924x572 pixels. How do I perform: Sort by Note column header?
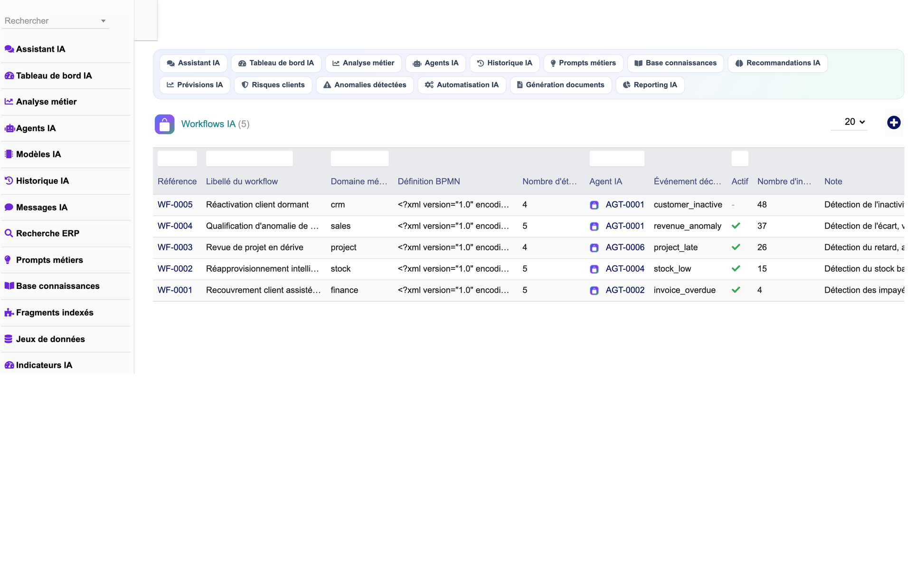tap(833, 181)
